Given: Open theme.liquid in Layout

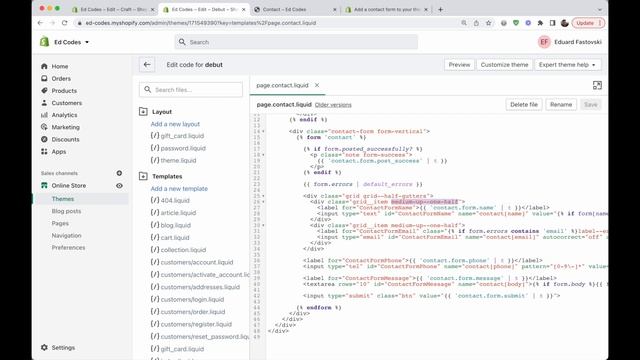Looking at the screenshot, I should click(x=173, y=160).
